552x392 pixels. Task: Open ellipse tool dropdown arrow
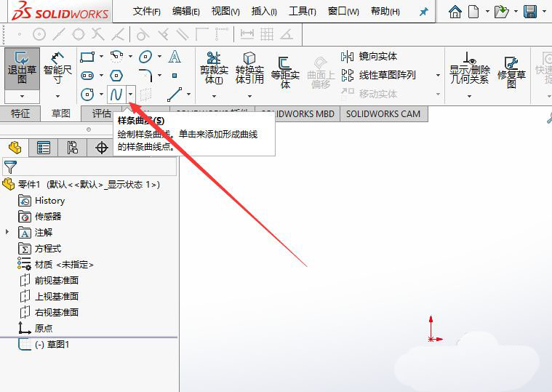point(159,56)
